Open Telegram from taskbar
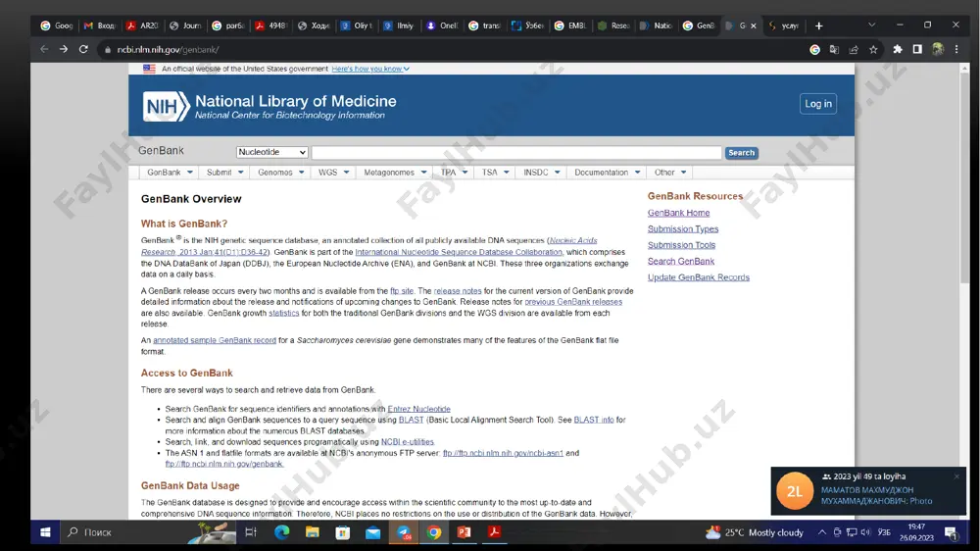Screen dimensions: 980x551 click(404, 532)
